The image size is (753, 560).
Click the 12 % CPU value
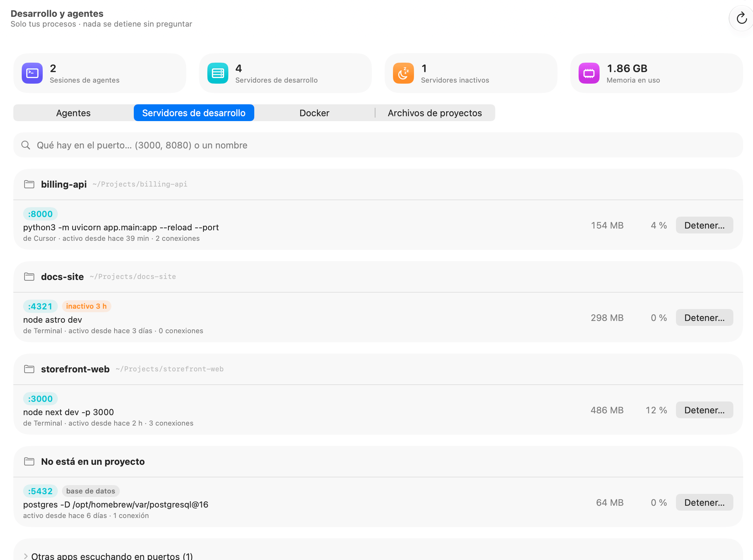(656, 410)
